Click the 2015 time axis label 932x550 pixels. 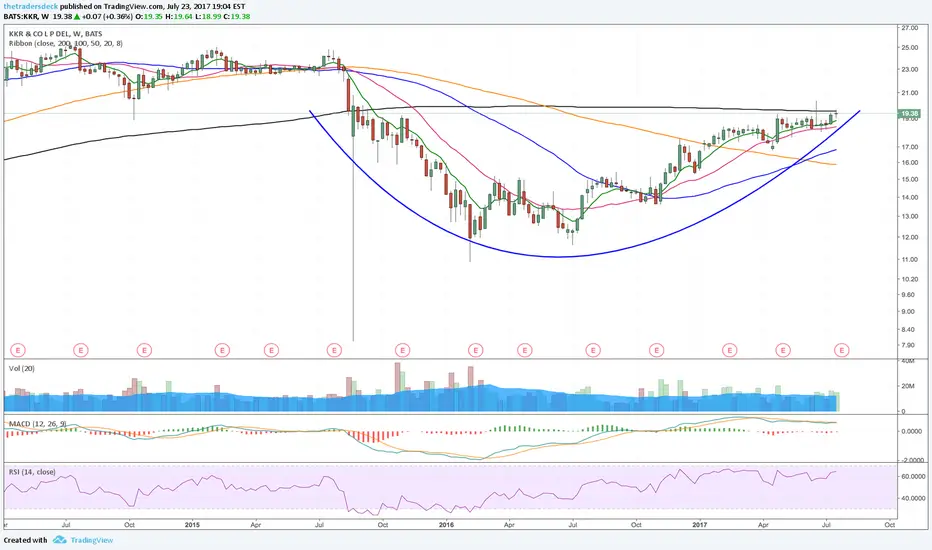(192, 525)
